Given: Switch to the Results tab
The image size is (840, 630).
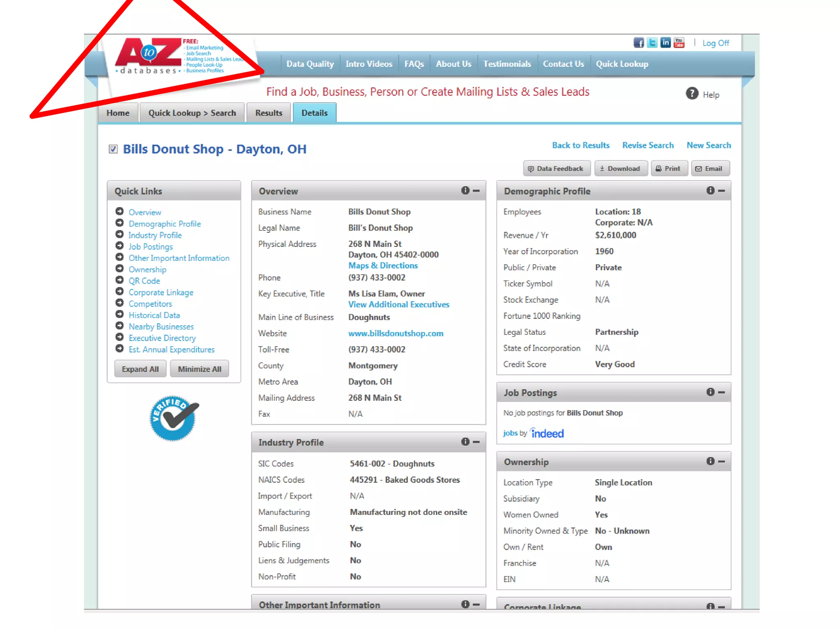Looking at the screenshot, I should click(x=269, y=113).
